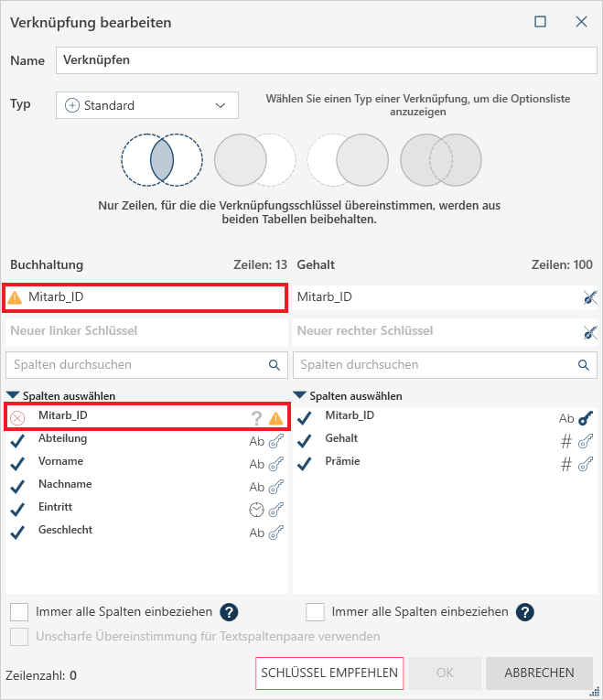The image size is (603, 700).
Task: Choose the left outer join diagram
Action: pos(254,160)
